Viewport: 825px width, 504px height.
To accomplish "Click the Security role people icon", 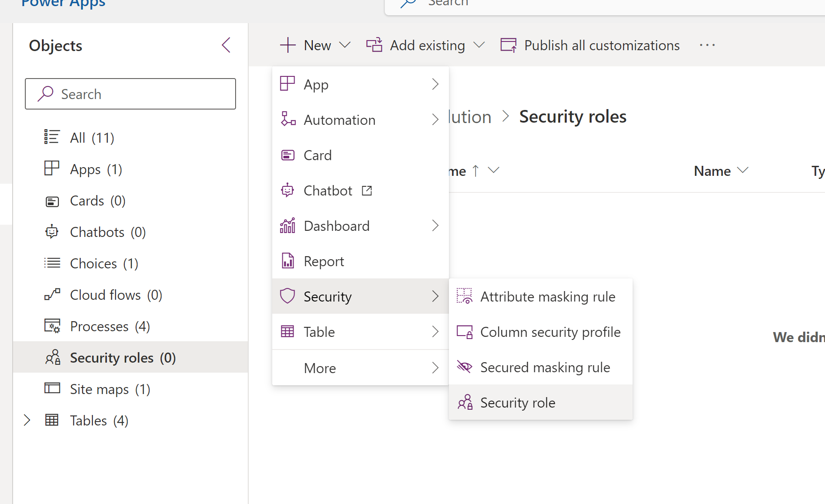I will 465,402.
